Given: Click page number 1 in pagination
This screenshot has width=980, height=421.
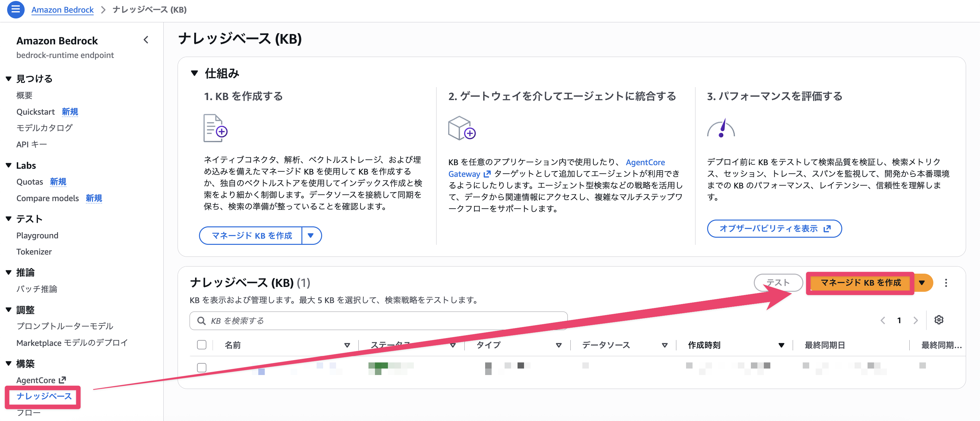Looking at the screenshot, I should click(x=899, y=321).
